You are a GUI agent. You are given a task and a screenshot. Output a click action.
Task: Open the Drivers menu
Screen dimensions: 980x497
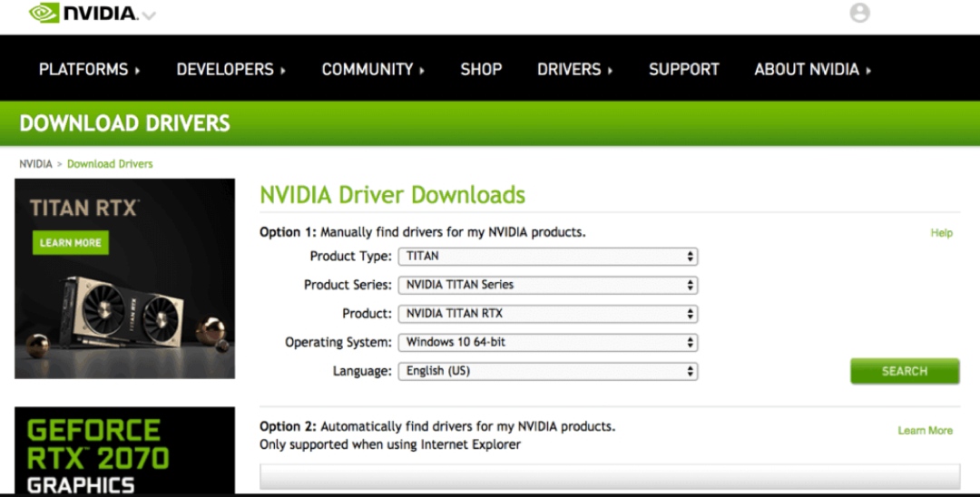(x=574, y=69)
